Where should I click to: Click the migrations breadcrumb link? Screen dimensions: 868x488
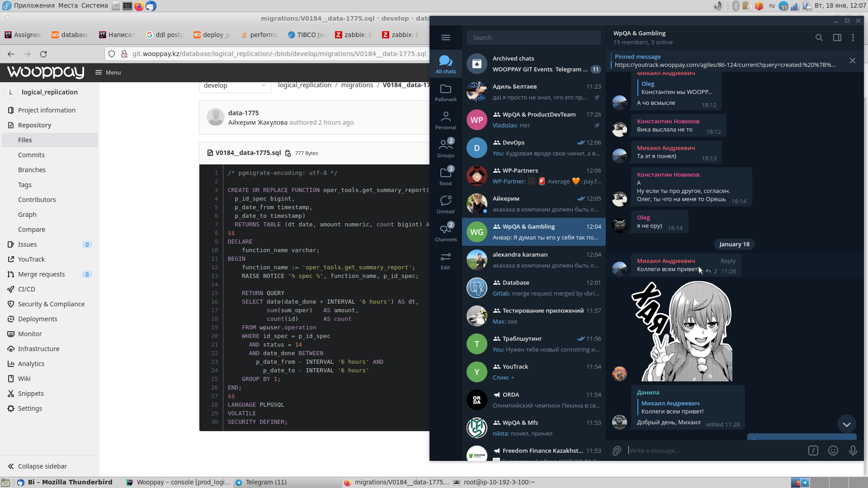tap(357, 85)
